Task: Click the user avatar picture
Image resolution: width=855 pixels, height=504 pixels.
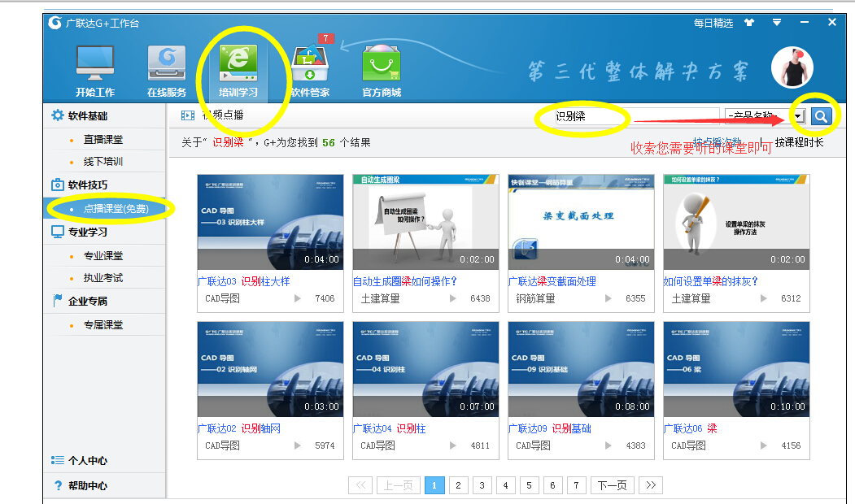Action: tap(792, 67)
